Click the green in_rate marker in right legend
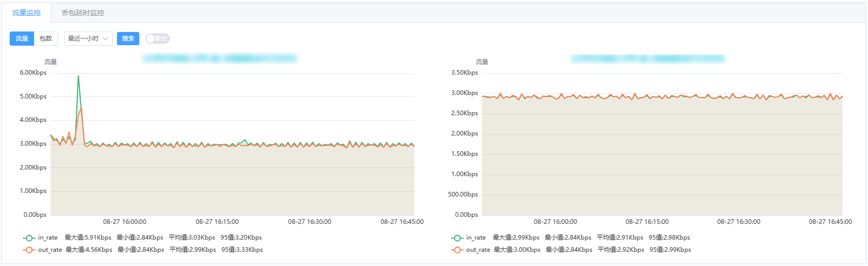 457,238
